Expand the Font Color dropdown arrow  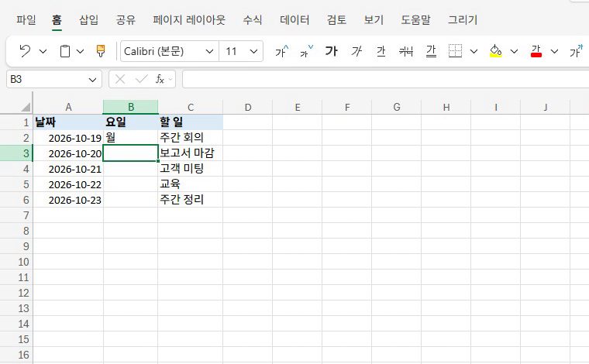pyautogui.click(x=554, y=51)
